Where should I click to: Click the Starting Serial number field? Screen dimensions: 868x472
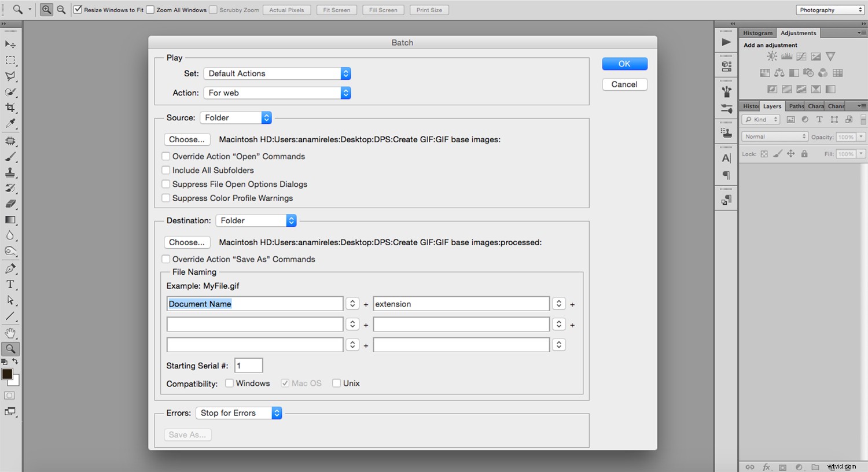(x=248, y=365)
